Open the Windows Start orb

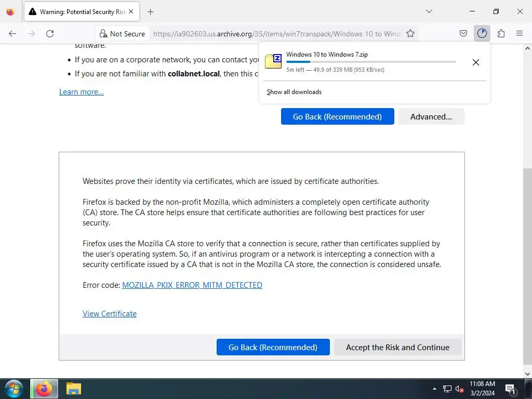[x=14, y=389]
